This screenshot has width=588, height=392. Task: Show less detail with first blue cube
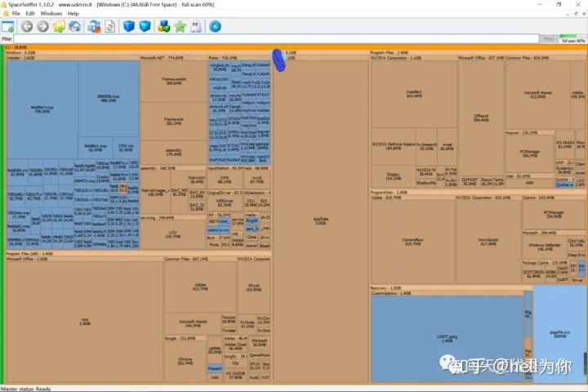129,26
